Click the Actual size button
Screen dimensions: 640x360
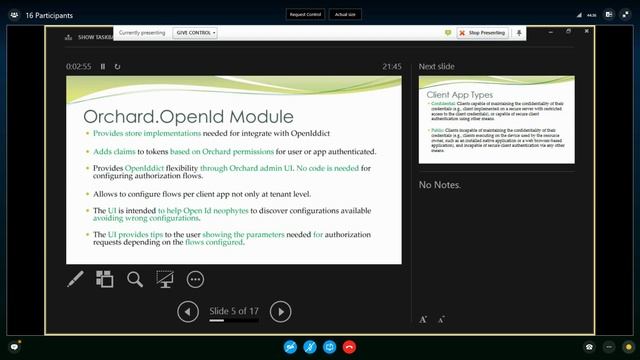pyautogui.click(x=345, y=14)
